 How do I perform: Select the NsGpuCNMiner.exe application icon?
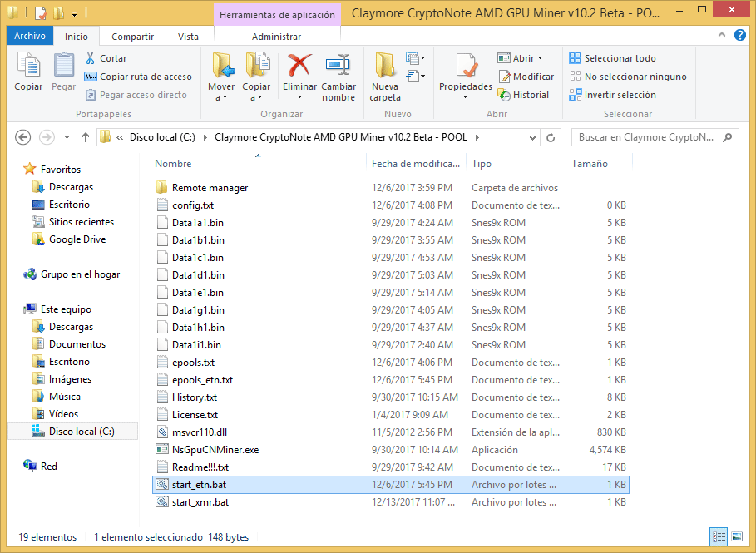(x=162, y=449)
